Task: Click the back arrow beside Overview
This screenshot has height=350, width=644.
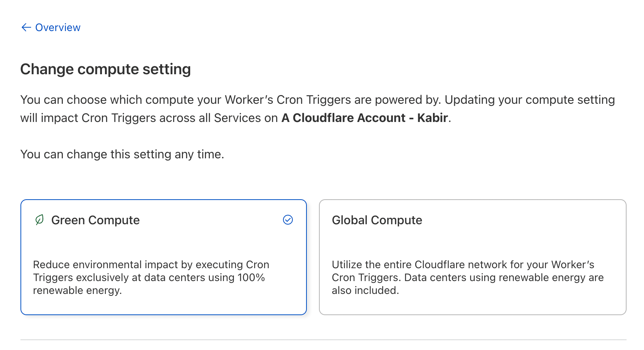Action: (26, 27)
